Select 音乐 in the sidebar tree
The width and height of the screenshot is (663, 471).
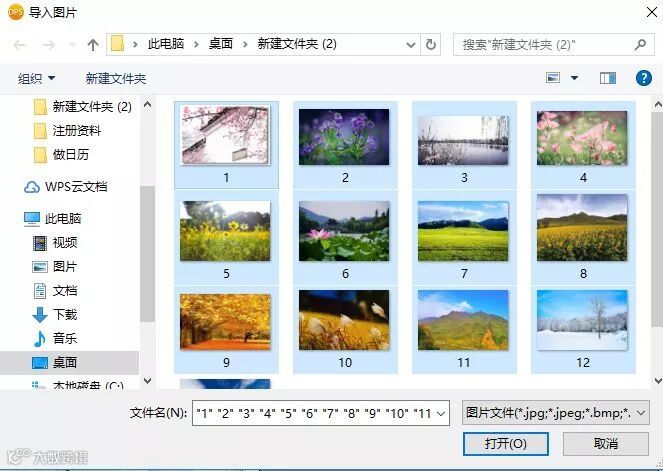(65, 338)
